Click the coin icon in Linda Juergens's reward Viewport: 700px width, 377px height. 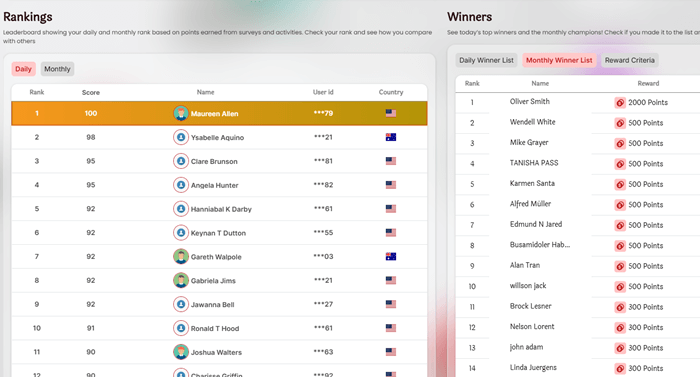(620, 369)
